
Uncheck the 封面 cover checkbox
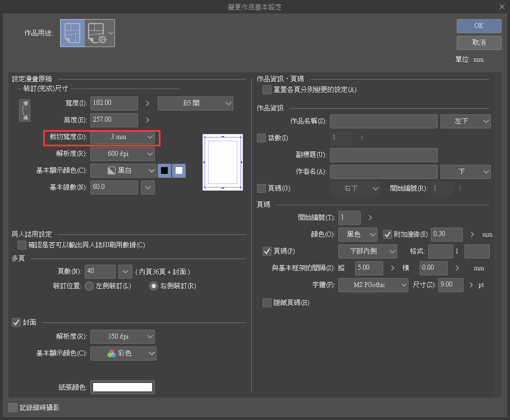click(x=16, y=322)
